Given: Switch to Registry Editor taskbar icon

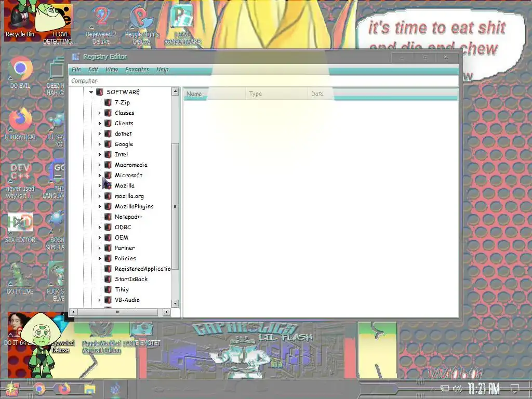Looking at the screenshot, I should pyautogui.click(x=115, y=389).
